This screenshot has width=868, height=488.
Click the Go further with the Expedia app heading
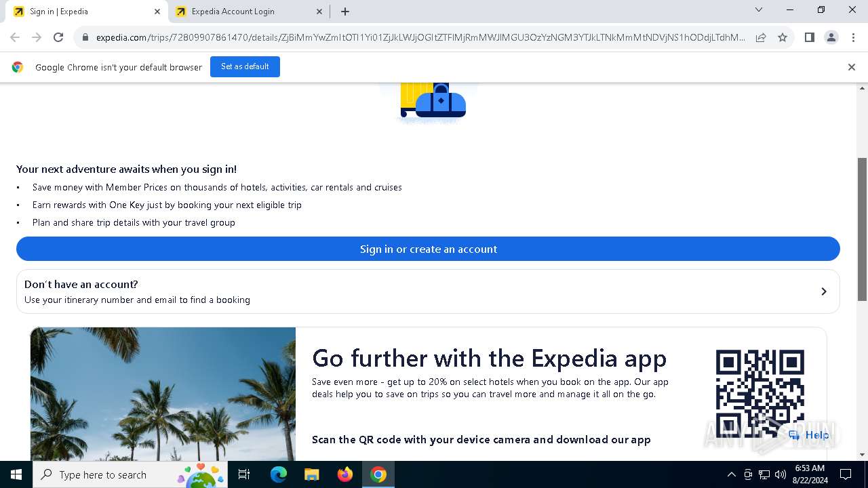[489, 358]
